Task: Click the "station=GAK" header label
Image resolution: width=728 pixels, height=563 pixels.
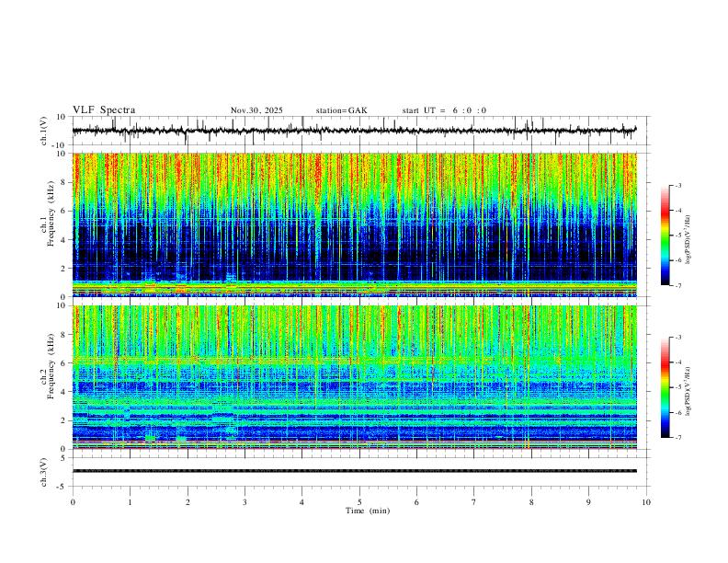Action: click(341, 110)
